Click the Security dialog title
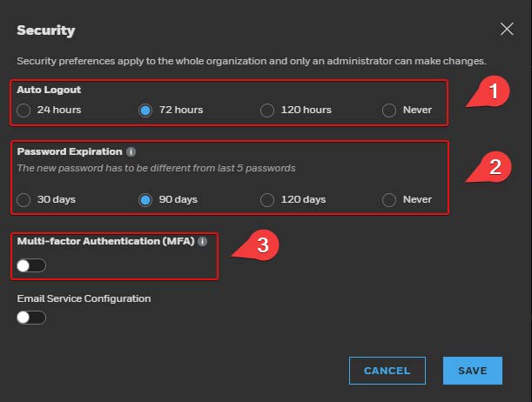The height and width of the screenshot is (402, 532). 46,30
